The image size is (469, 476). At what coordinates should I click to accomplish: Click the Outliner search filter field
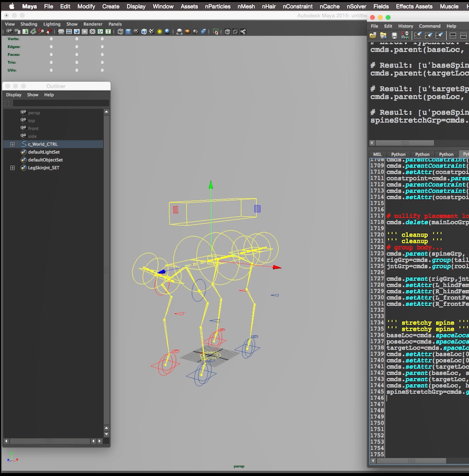(x=61, y=103)
